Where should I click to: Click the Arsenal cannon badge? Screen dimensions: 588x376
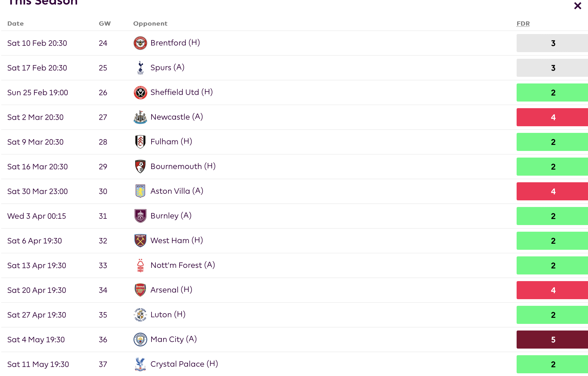tap(140, 290)
